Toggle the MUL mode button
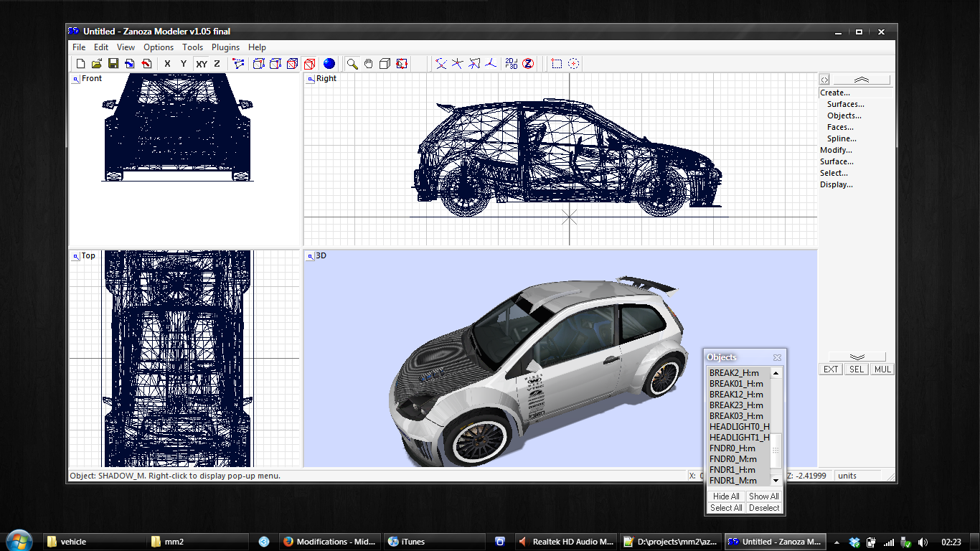980x551 pixels. pos(882,369)
